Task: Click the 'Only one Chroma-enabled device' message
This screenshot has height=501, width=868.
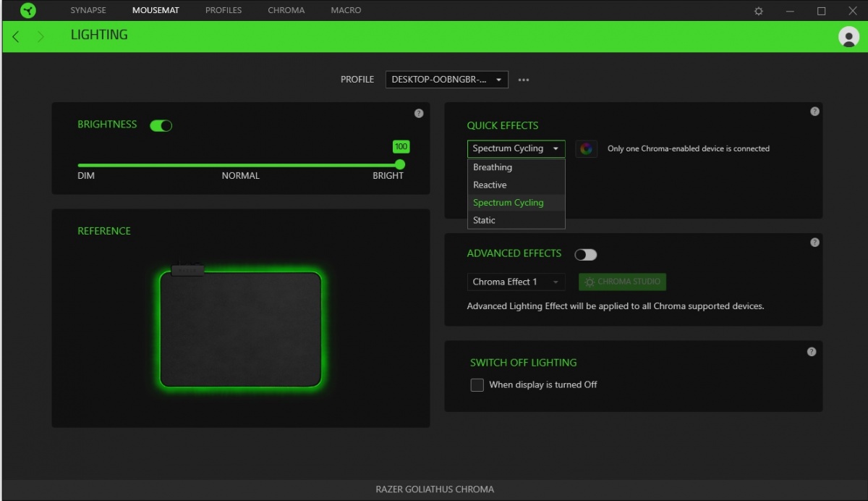Action: [x=689, y=149]
